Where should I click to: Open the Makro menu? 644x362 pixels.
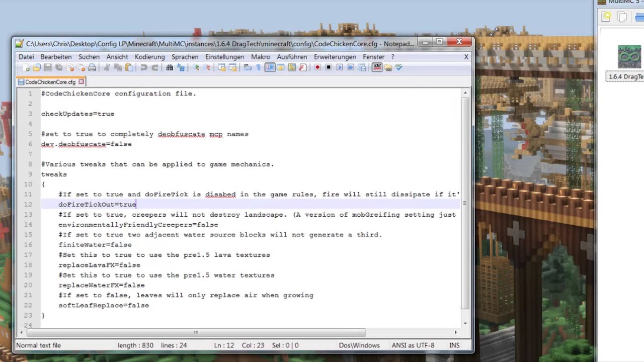[261, 57]
